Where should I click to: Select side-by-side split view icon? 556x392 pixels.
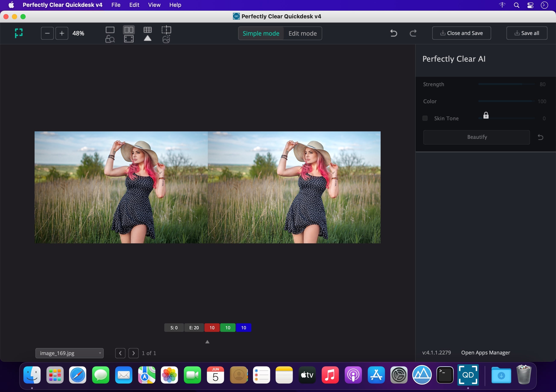[x=129, y=30]
